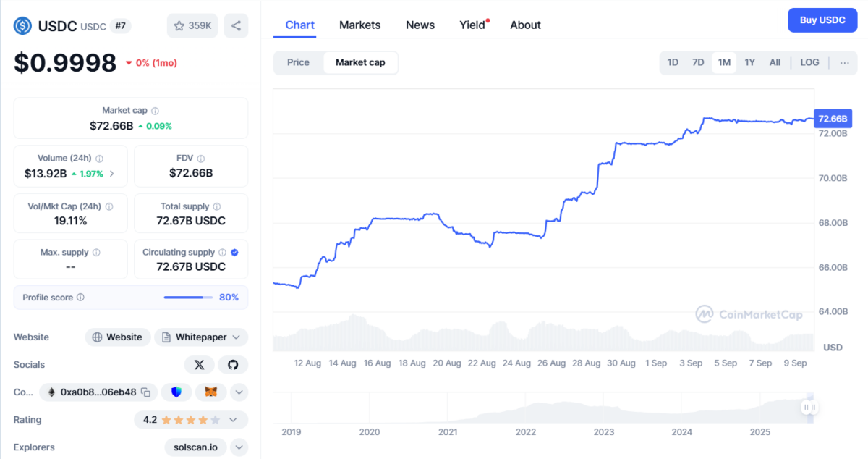Open the GitHub social link
Screen dimensions: 868x459
(x=233, y=365)
